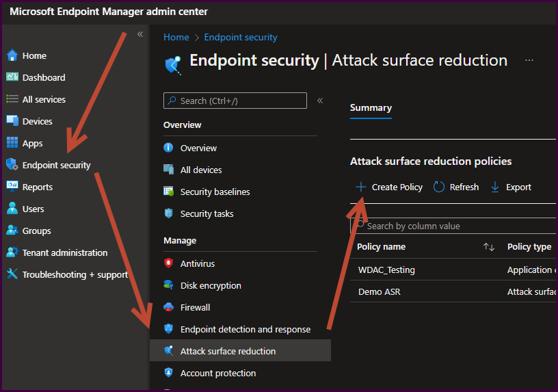Collapse the left navigation sidebar
The height and width of the screenshot is (392, 558).
point(140,34)
